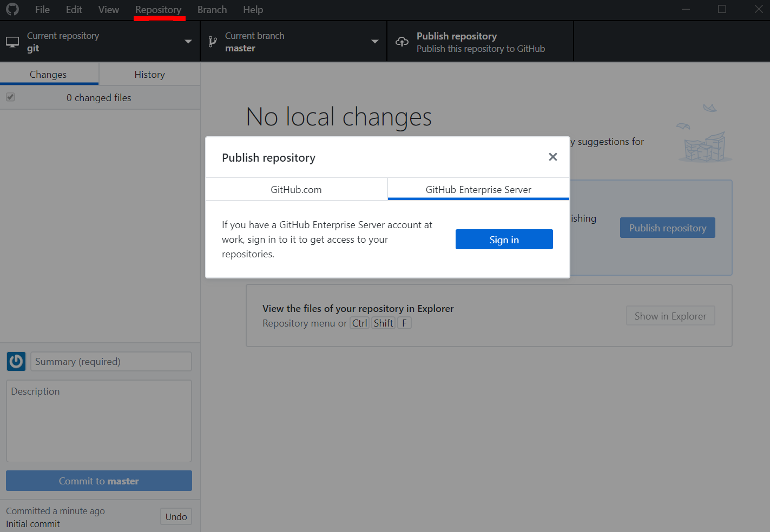Click the Show in Explorer button

[x=670, y=316]
